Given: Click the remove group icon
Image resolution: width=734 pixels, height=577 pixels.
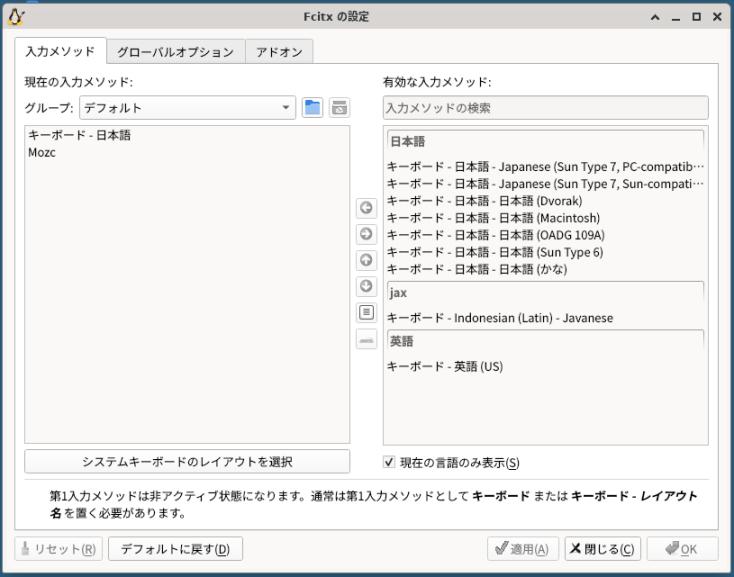Looking at the screenshot, I should [339, 108].
